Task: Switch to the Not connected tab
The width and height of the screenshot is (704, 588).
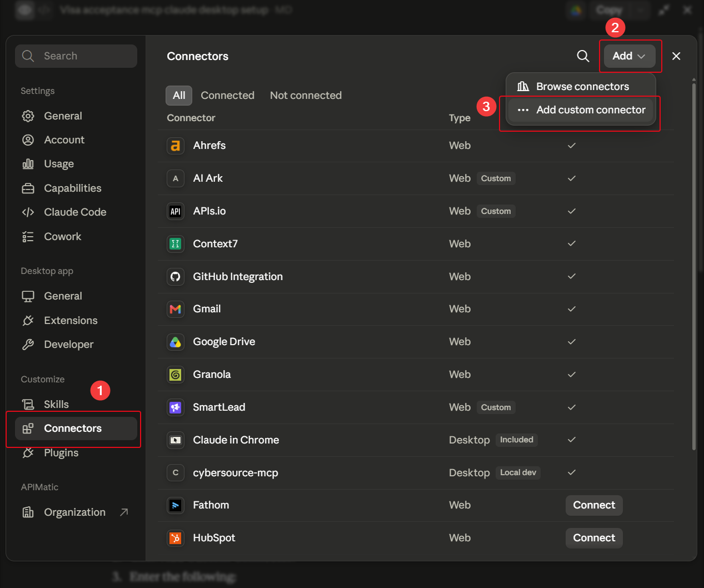Action: point(306,96)
